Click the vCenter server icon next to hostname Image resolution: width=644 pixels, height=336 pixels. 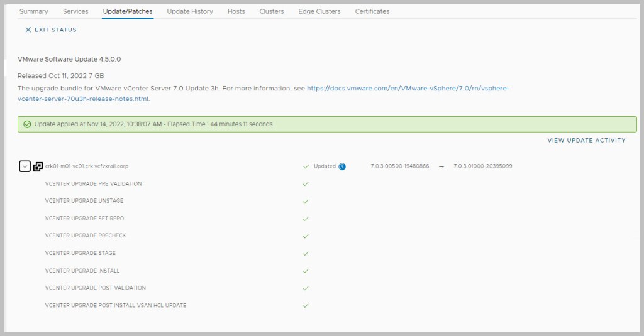[38, 166]
